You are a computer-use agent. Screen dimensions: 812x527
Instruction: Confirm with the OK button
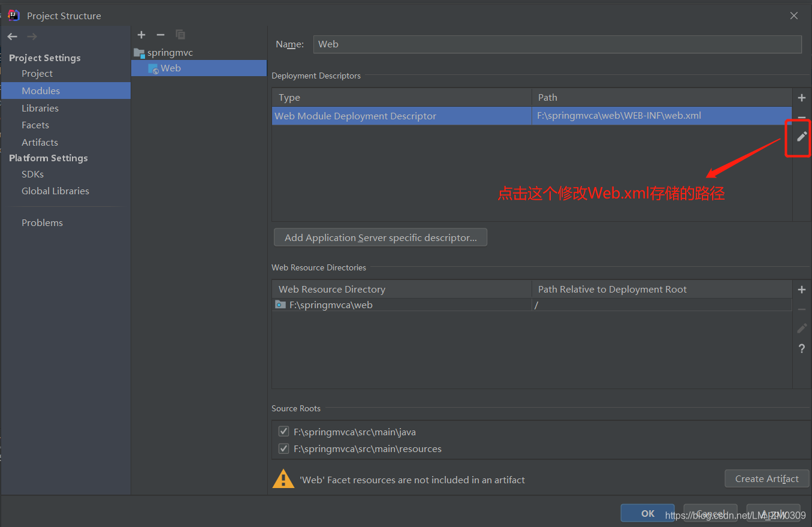tap(648, 513)
